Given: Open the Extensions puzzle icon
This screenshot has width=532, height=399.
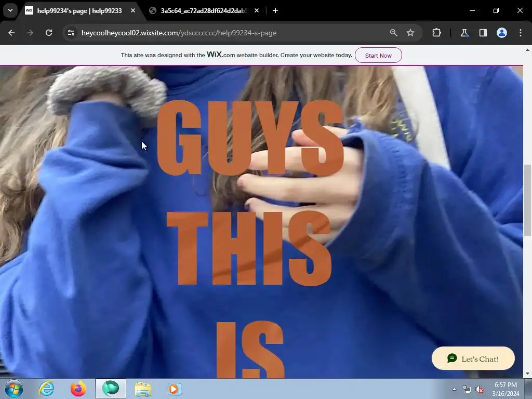Looking at the screenshot, I should 436,33.
